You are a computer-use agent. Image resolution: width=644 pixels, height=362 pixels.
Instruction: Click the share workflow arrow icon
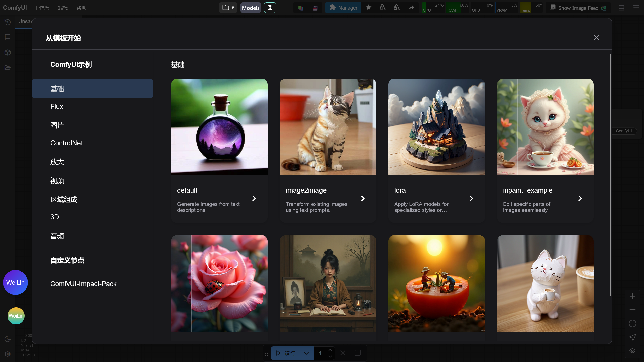coord(411,8)
